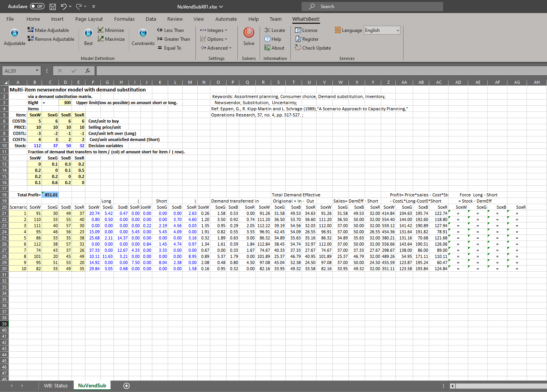This screenshot has width=547, height=392.
Task: Click the Save disk icon
Action: click(x=53, y=7)
